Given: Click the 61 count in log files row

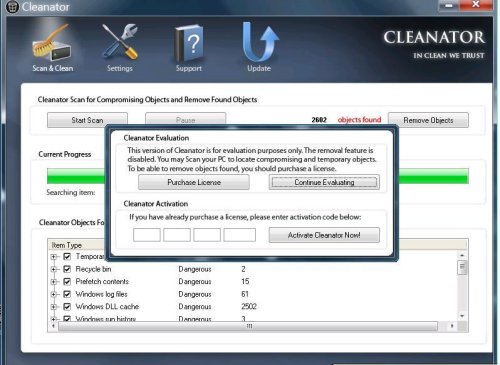Looking at the screenshot, I should [x=245, y=294].
